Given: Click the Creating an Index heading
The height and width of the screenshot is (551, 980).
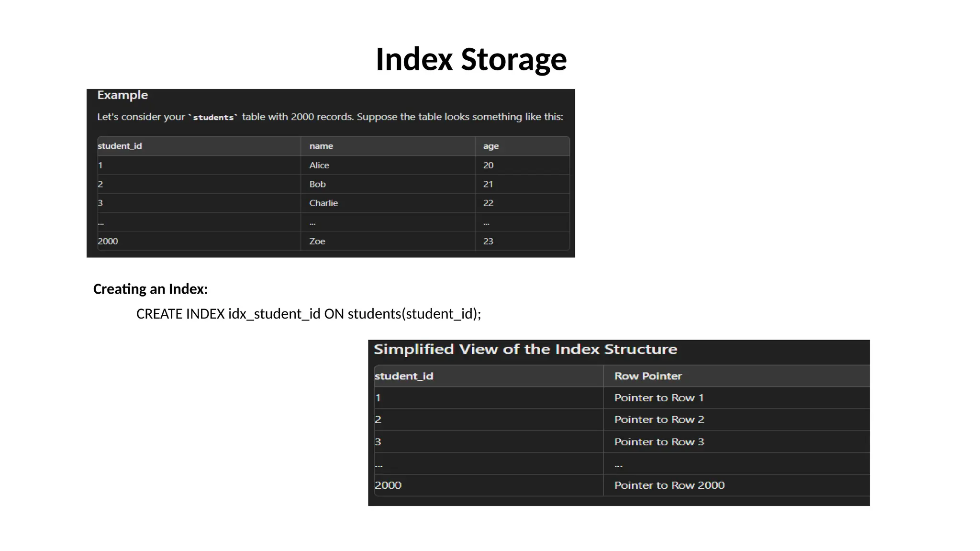Looking at the screenshot, I should coord(150,289).
